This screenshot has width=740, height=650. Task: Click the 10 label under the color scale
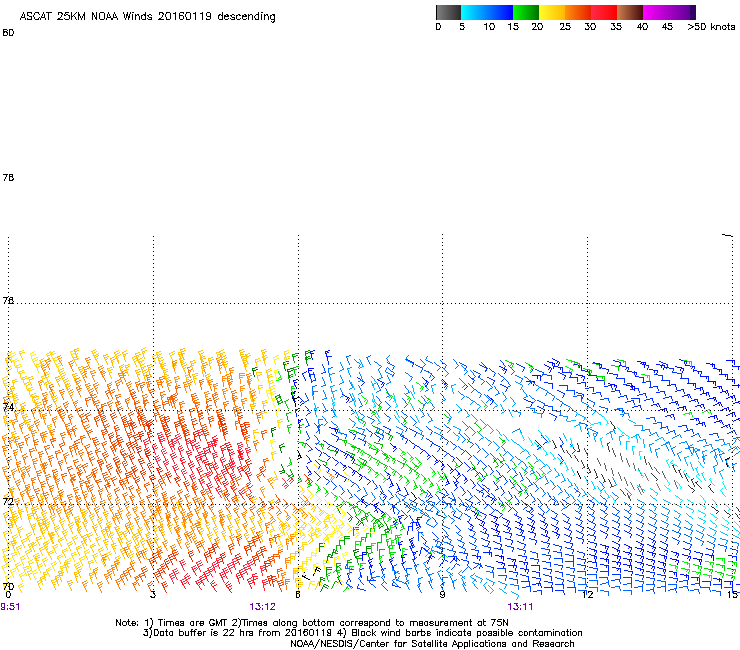tap(489, 27)
